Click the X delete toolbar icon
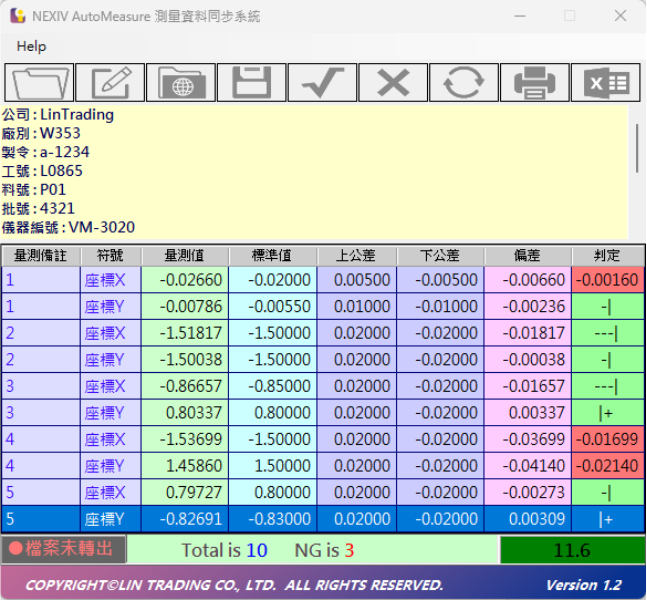Viewport: 647px width, 600px height. coord(393,83)
